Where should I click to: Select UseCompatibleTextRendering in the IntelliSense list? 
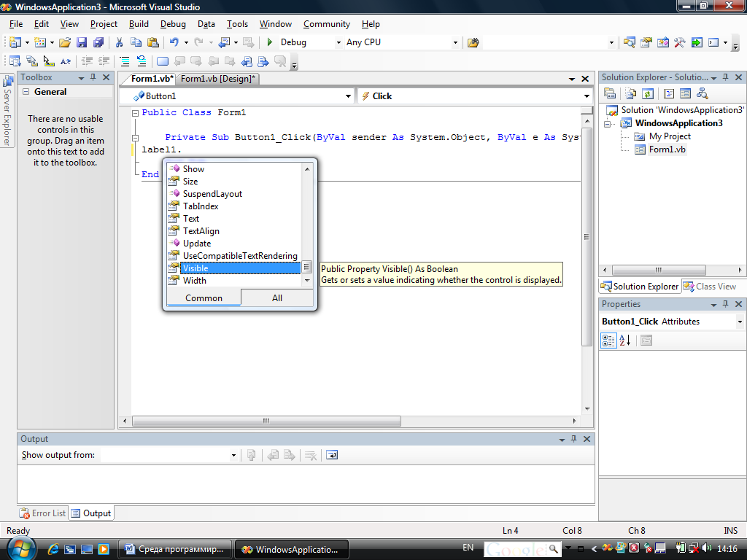234,256
